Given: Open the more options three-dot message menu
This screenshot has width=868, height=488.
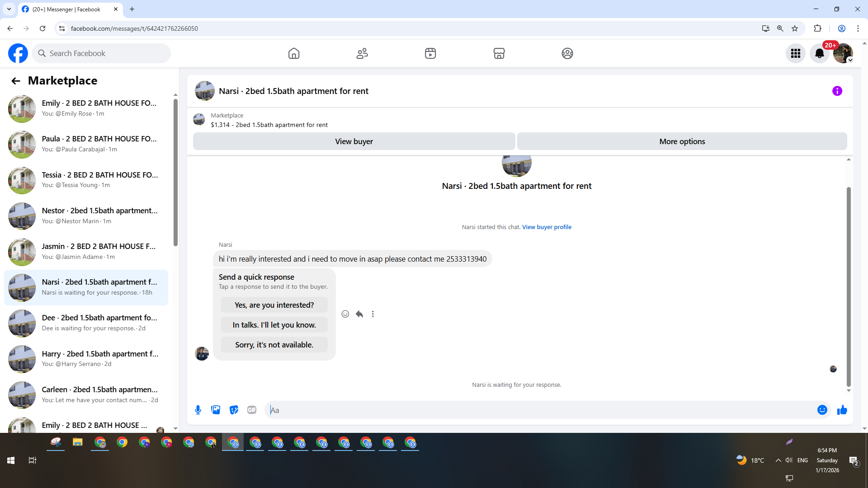Looking at the screenshot, I should pos(373,314).
